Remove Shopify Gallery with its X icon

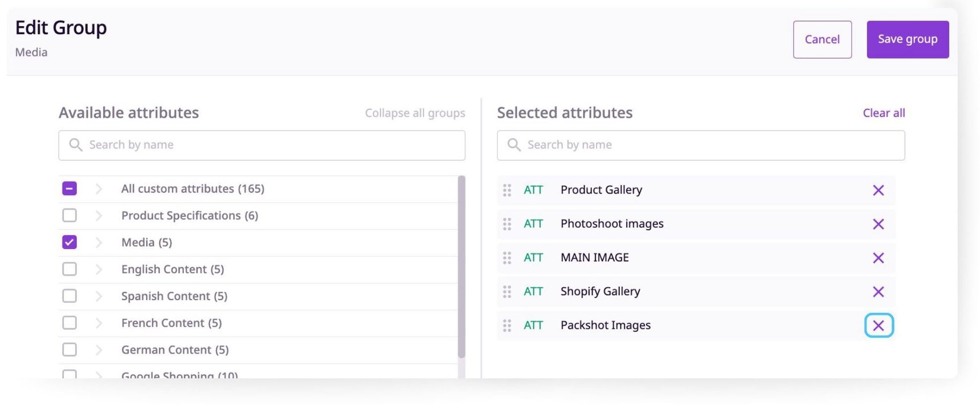coord(878,292)
